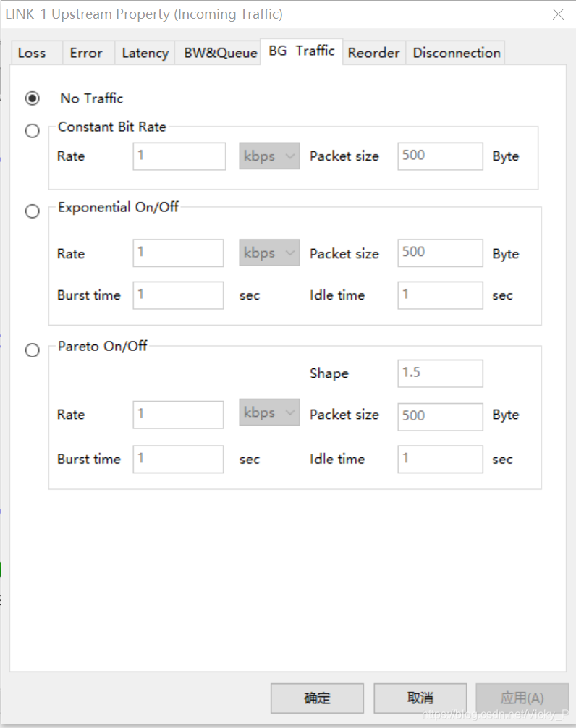Focus the Pareto On/Off Rate field
The image size is (576, 728).
point(178,415)
